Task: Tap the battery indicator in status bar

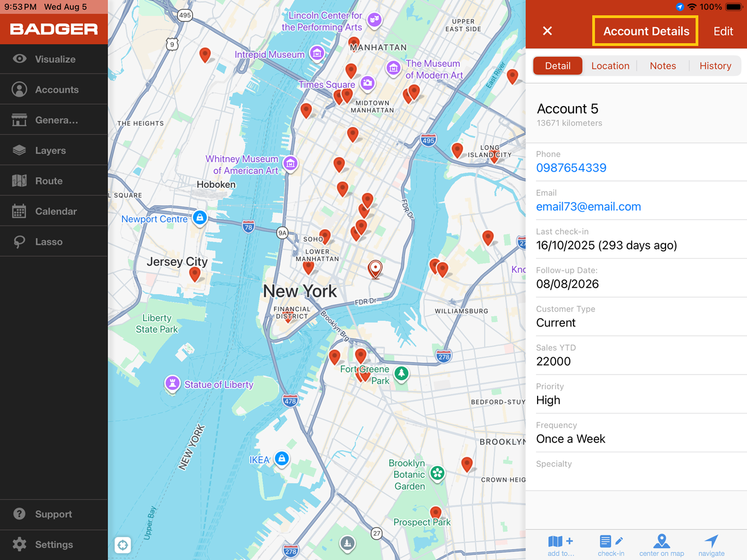Action: pos(734,7)
